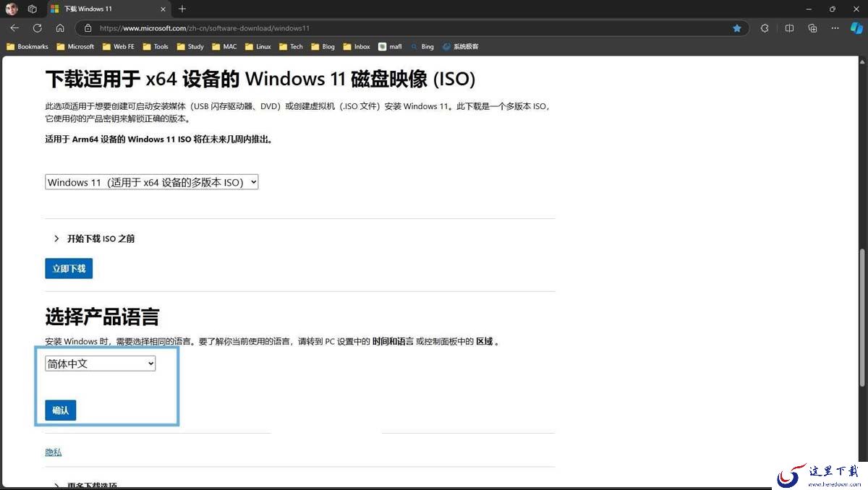The width and height of the screenshot is (868, 490).
Task: Click the 立即下载 button
Action: click(69, 268)
